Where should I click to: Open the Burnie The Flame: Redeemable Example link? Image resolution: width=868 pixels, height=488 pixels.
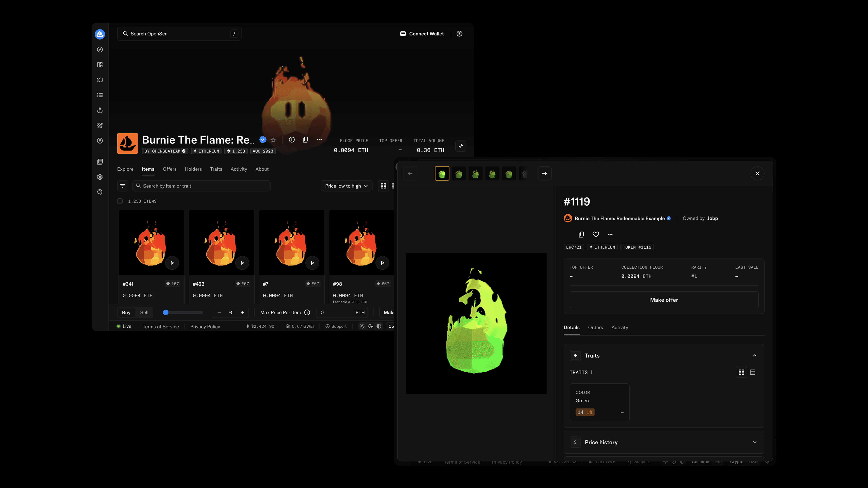620,218
